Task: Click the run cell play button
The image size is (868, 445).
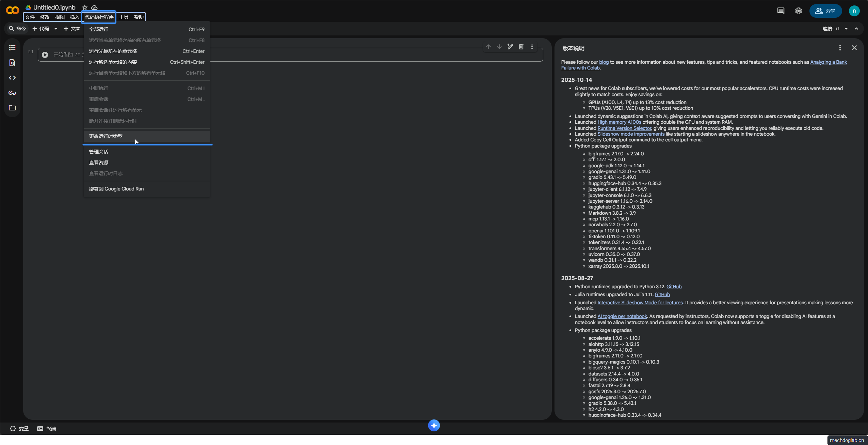Action: coord(45,55)
